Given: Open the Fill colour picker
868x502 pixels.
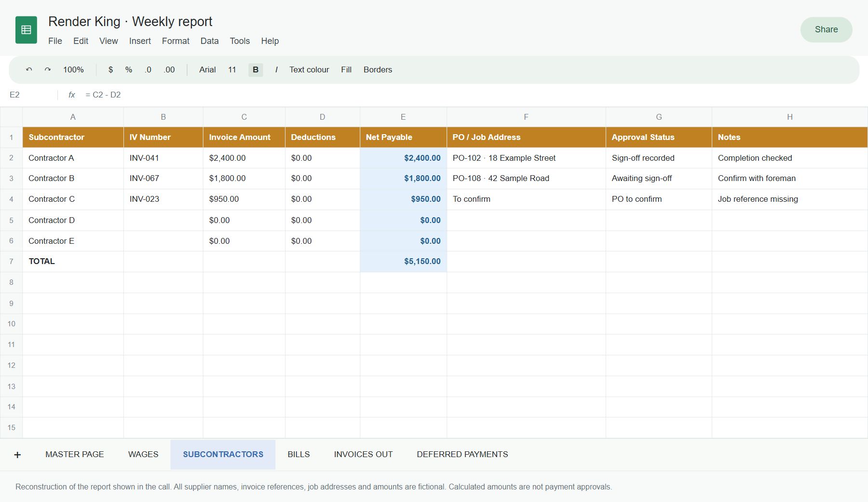Looking at the screenshot, I should pos(346,70).
